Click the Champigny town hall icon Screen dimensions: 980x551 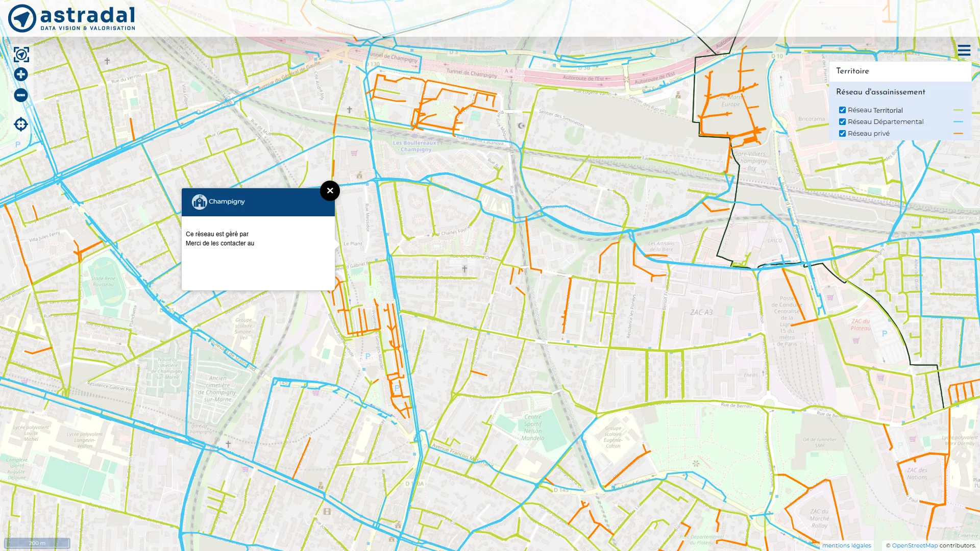tap(199, 202)
